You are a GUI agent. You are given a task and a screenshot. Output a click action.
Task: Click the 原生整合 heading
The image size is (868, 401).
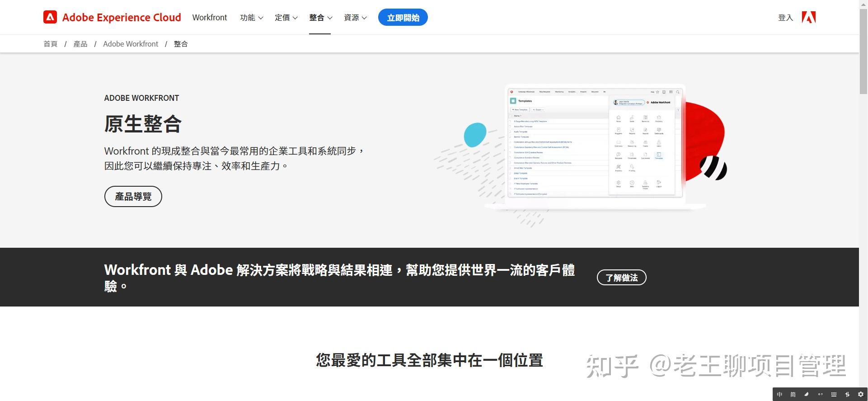coord(143,124)
